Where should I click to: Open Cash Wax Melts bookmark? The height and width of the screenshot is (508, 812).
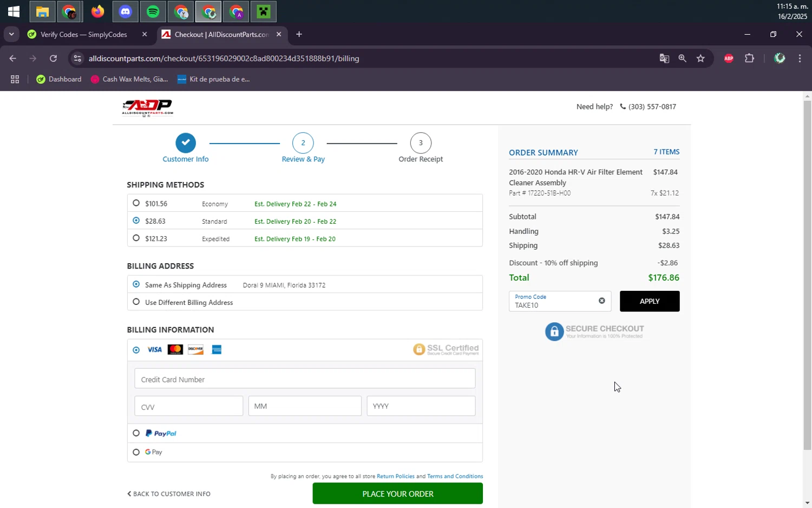coord(130,79)
